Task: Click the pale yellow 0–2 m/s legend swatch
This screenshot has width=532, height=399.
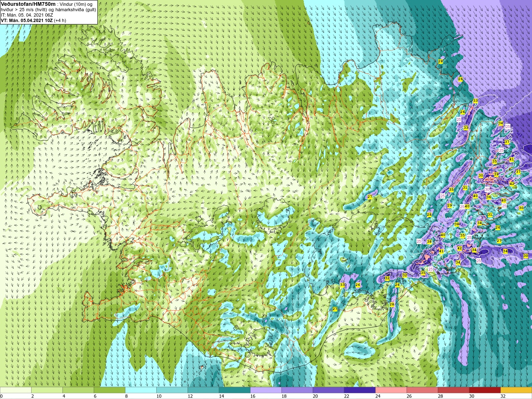Action: pos(16,390)
